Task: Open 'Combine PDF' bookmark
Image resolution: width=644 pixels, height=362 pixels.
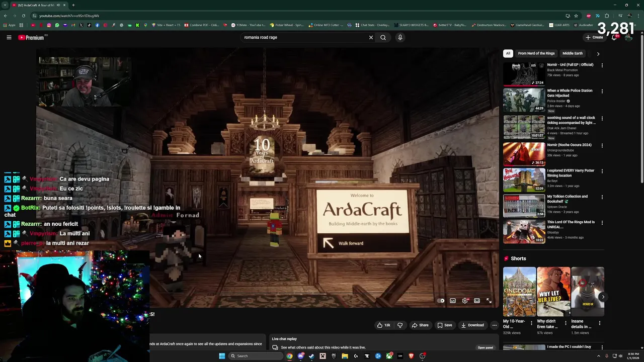Action: point(201,25)
